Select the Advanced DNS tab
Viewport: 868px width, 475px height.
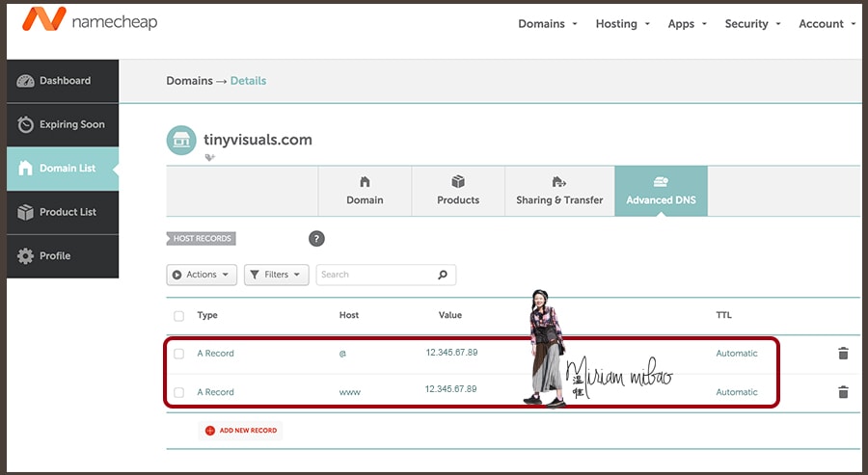[661, 191]
